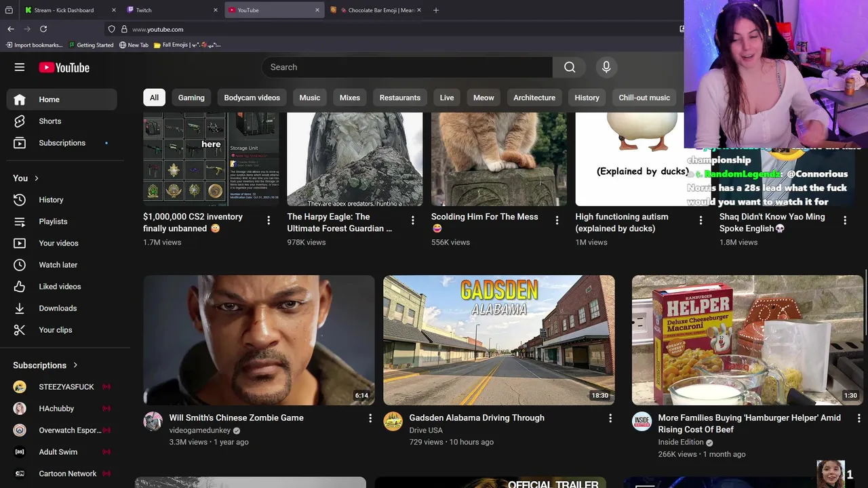Image resolution: width=868 pixels, height=488 pixels.
Task: Select the Gaming filter chip
Action: pyautogui.click(x=191, y=98)
